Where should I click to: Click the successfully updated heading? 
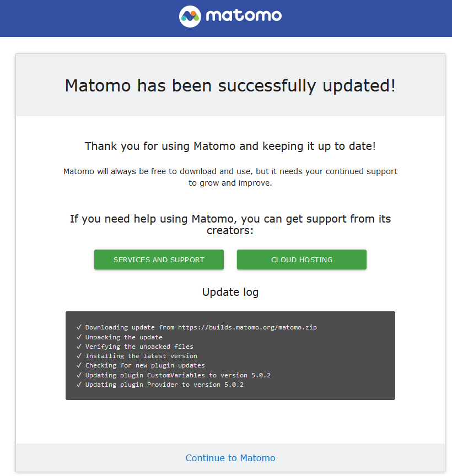(x=230, y=85)
